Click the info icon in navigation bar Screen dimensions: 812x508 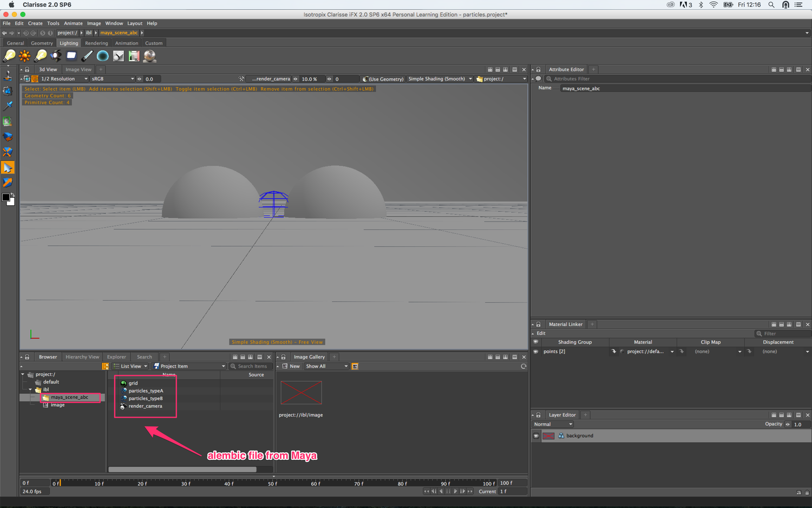[x=50, y=33]
